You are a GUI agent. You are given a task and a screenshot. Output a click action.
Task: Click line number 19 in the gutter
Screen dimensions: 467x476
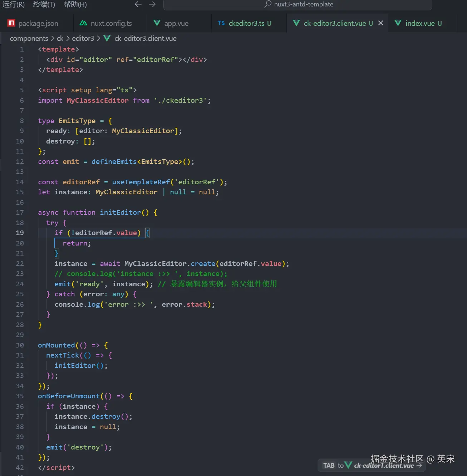tap(20, 233)
